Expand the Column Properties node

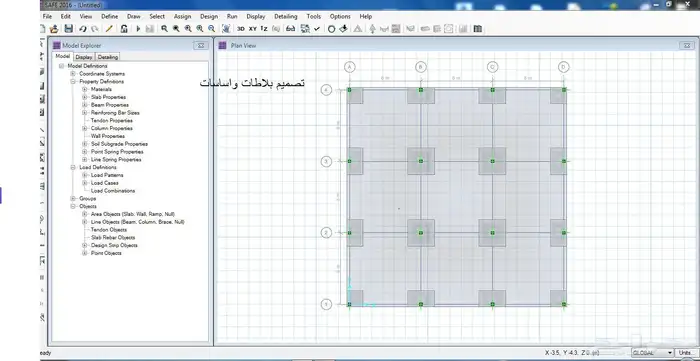(84, 128)
